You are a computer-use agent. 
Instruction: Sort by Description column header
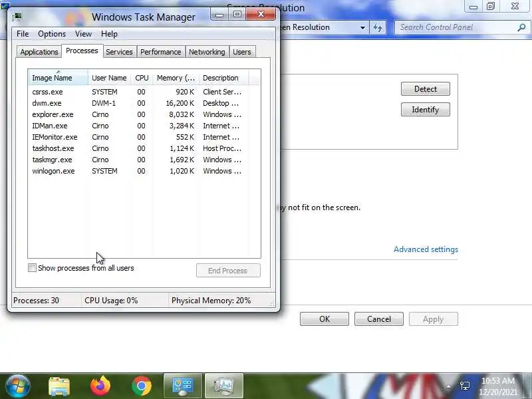click(x=223, y=78)
